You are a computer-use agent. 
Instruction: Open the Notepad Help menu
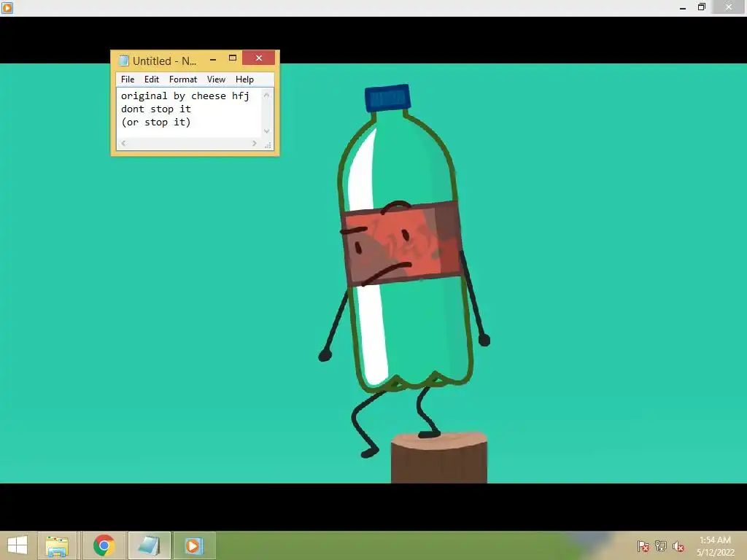[244, 79]
